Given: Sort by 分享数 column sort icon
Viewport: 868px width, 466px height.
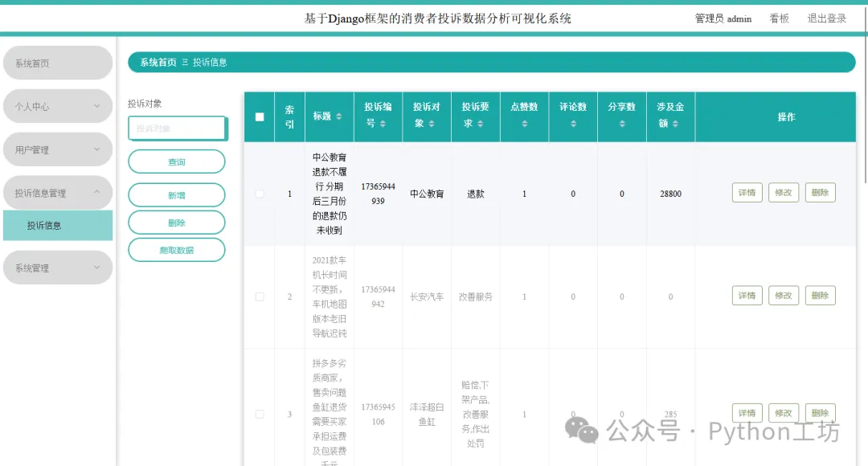Looking at the screenshot, I should click(x=621, y=124).
